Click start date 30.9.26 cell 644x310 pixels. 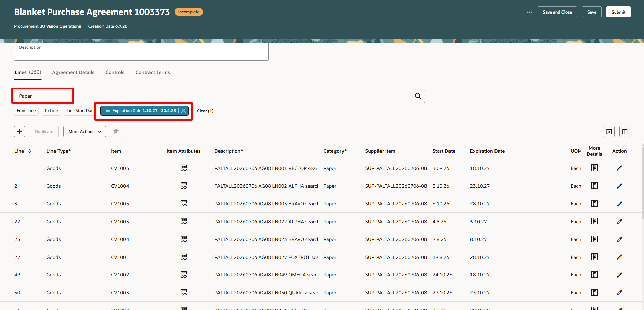441,168
